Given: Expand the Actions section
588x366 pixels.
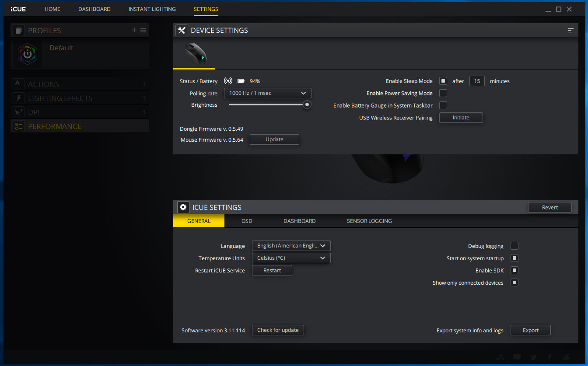Looking at the screenshot, I should pos(80,84).
